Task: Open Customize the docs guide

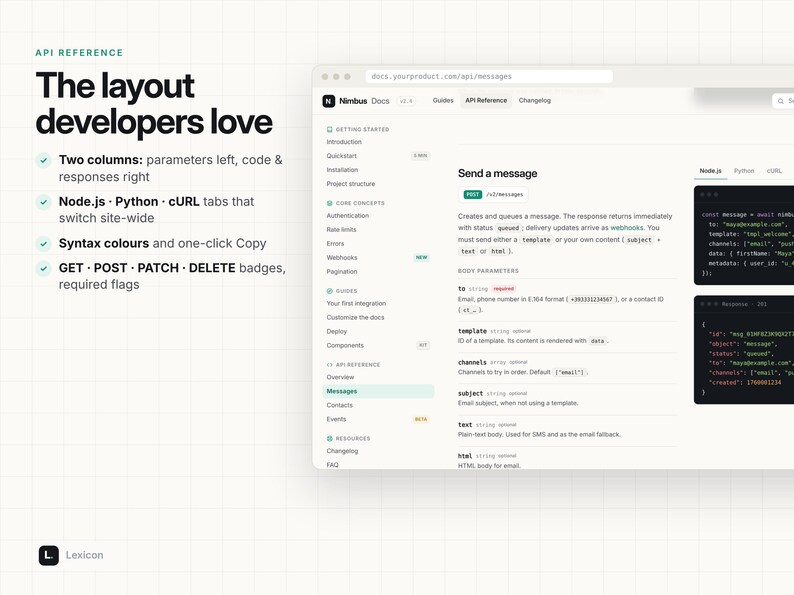Action: coord(355,318)
